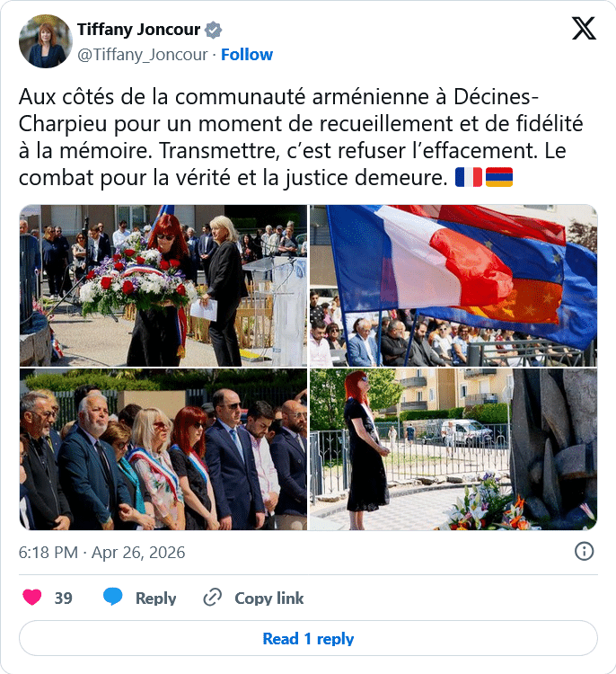Click Tiffany Joncour's profile avatar

pos(46,41)
